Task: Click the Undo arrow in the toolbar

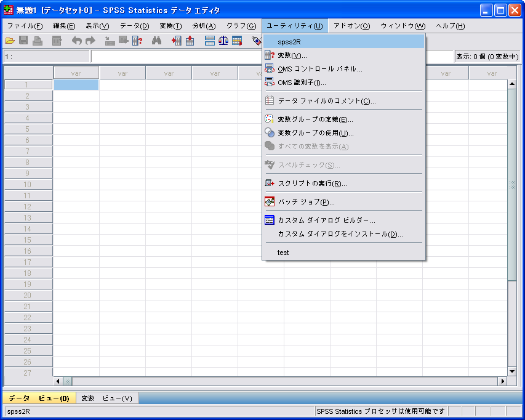Action: (77, 41)
